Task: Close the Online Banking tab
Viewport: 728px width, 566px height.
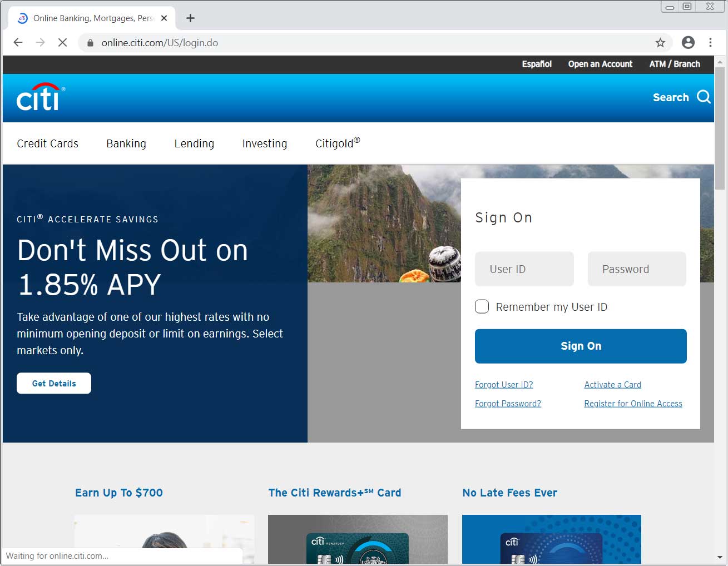Action: click(x=164, y=18)
